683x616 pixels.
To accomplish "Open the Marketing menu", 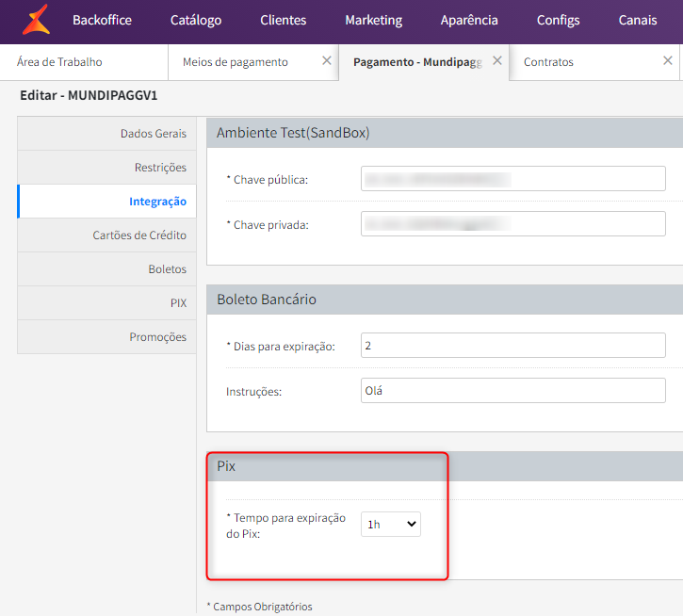I will tap(374, 20).
